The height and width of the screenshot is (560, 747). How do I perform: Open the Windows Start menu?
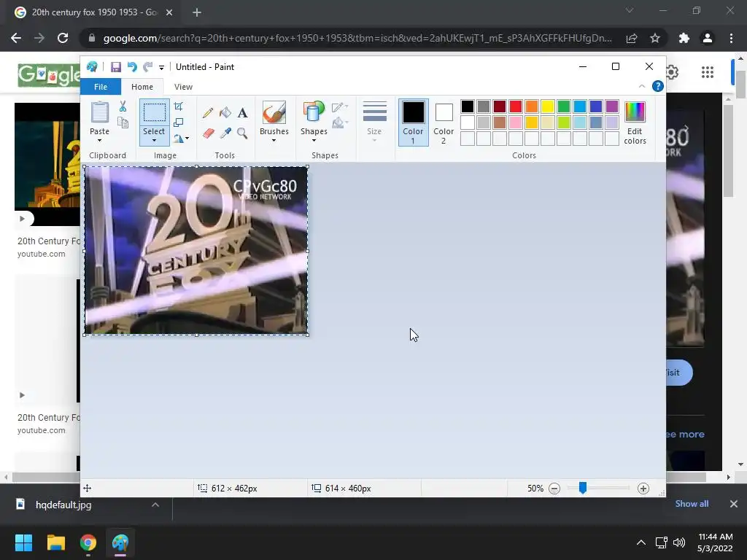(x=23, y=542)
